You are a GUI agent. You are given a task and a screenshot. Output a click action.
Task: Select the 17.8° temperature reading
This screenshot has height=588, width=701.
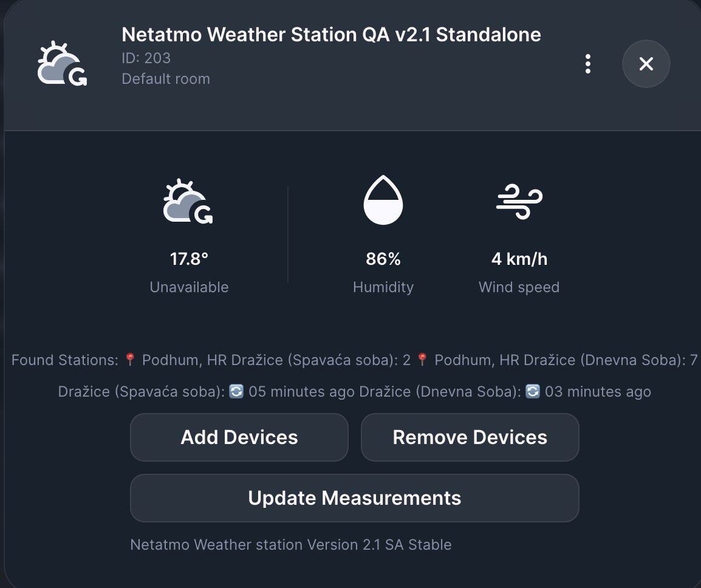pos(189,259)
